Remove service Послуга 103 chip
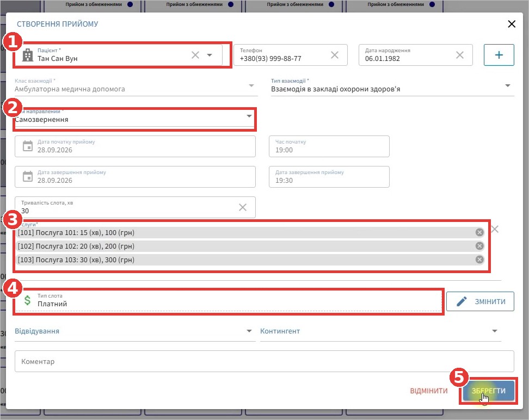The image size is (529, 420). (x=479, y=260)
